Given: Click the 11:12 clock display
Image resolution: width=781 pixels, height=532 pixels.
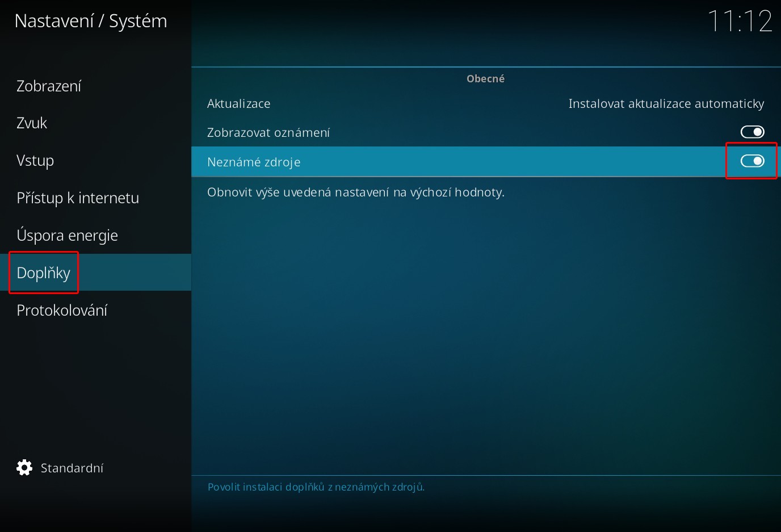Looking at the screenshot, I should [x=740, y=22].
